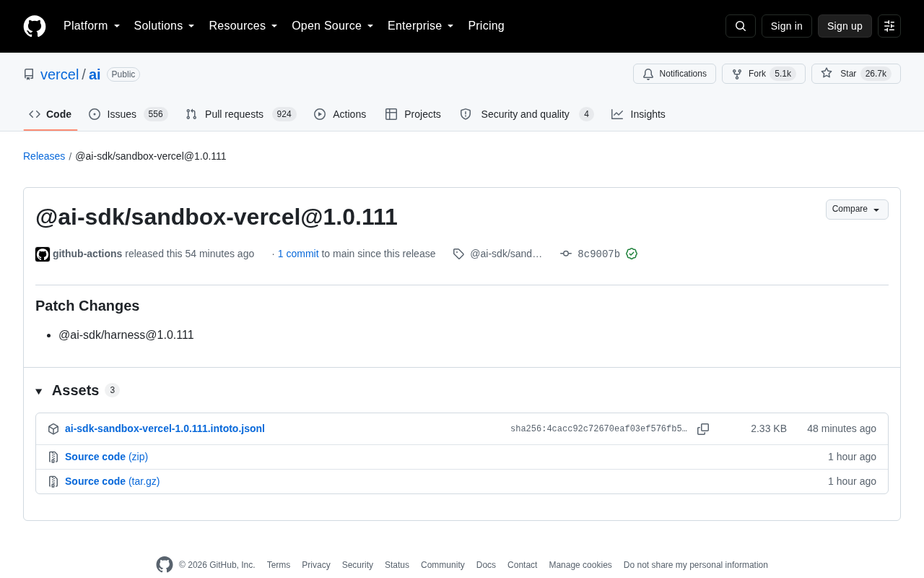Screen dimensions: 924x578
Task: Click the Sign in button
Action: 787,26
